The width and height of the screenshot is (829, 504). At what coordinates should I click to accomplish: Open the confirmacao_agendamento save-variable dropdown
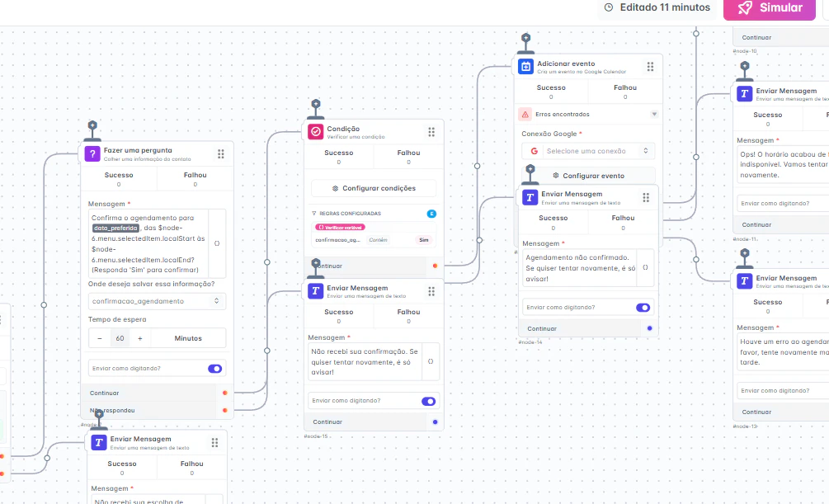point(157,301)
